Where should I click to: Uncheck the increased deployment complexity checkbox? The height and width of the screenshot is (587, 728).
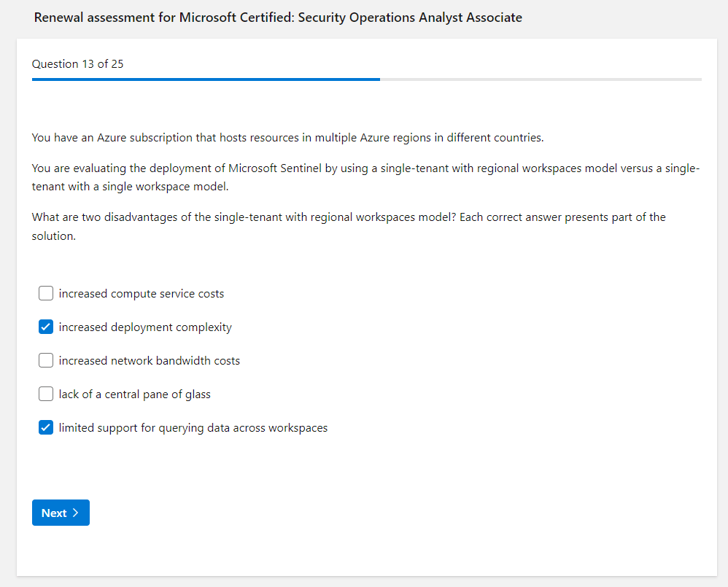[x=46, y=327]
